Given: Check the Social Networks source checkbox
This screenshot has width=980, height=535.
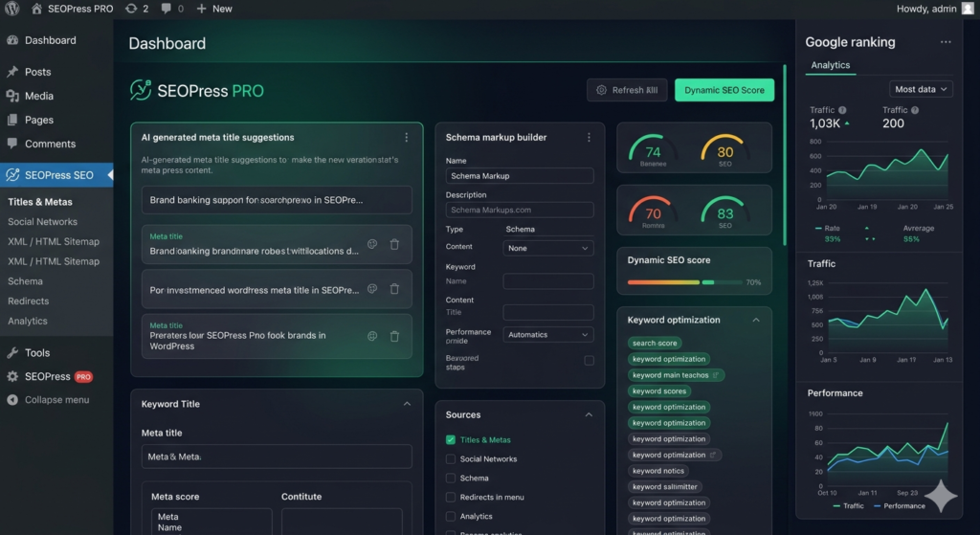Looking at the screenshot, I should click(x=451, y=459).
